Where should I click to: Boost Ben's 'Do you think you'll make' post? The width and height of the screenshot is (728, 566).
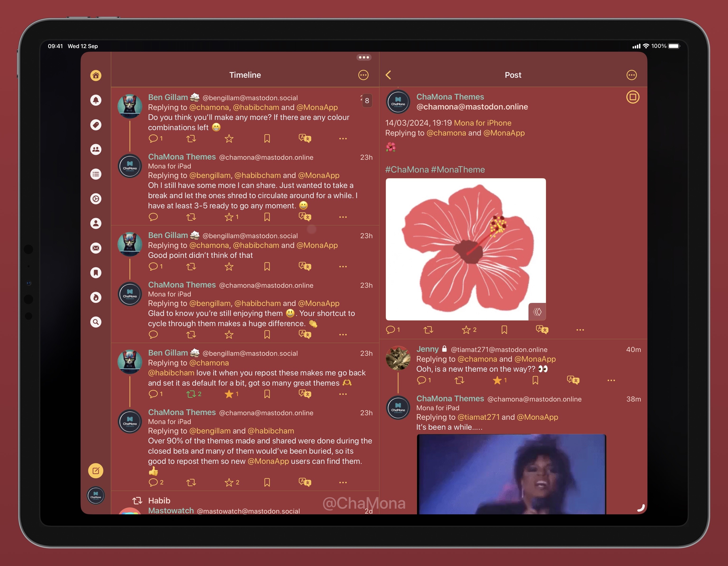pyautogui.click(x=191, y=138)
